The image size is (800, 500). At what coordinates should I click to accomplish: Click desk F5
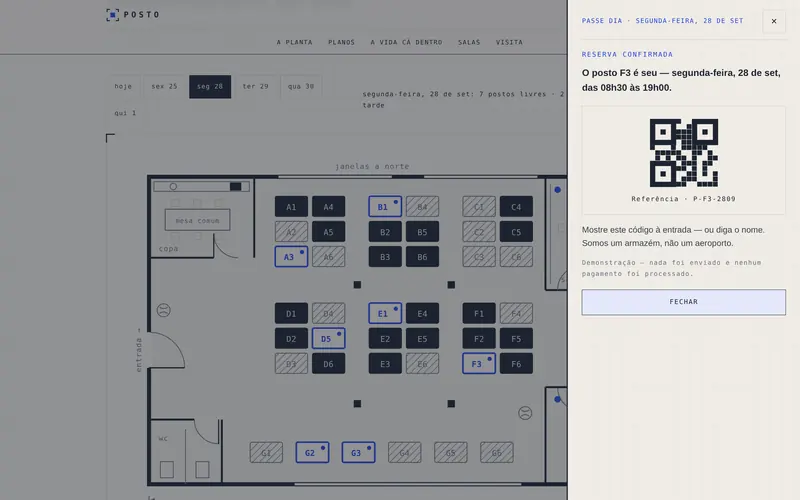coord(516,338)
